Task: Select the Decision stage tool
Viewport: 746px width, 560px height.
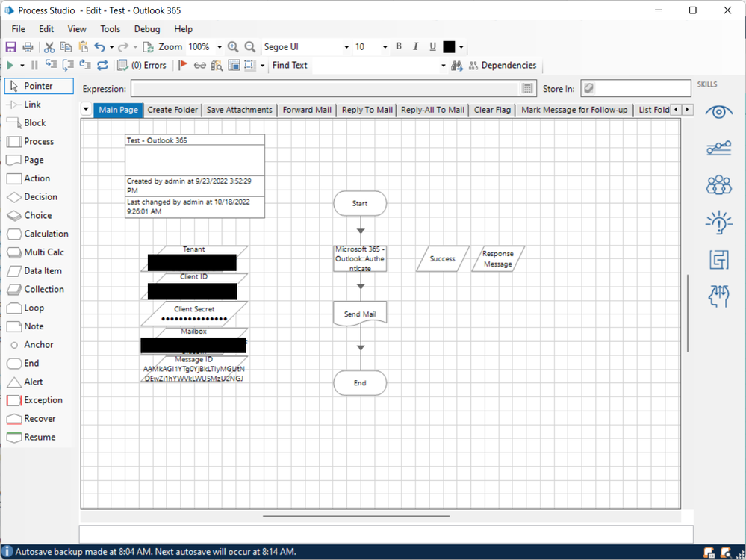Action: coord(32,197)
